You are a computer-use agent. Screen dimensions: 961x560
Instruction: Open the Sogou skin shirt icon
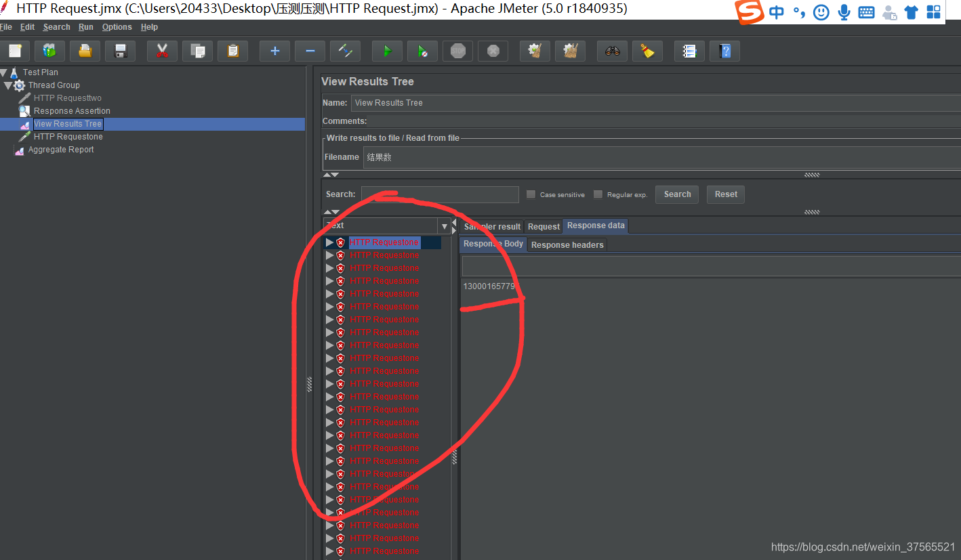tap(912, 12)
